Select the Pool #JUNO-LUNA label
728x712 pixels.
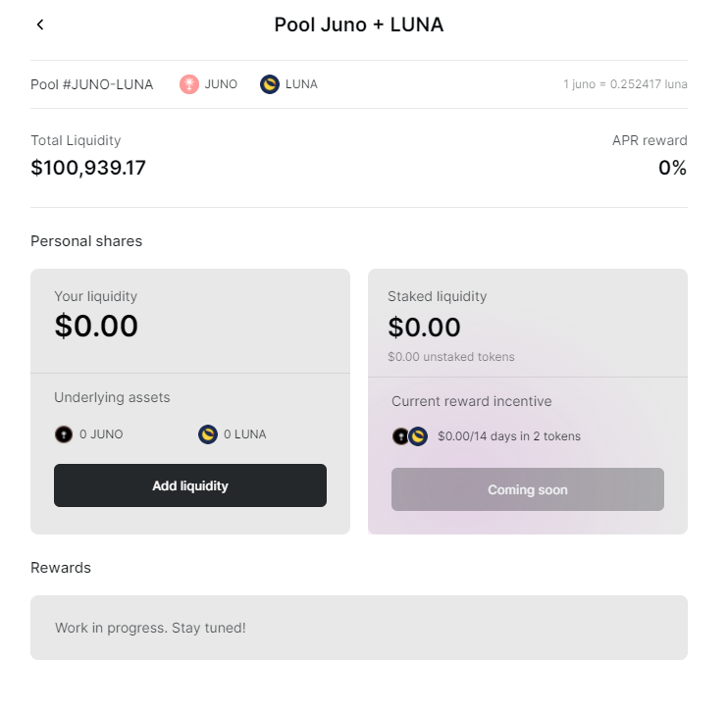coord(92,84)
